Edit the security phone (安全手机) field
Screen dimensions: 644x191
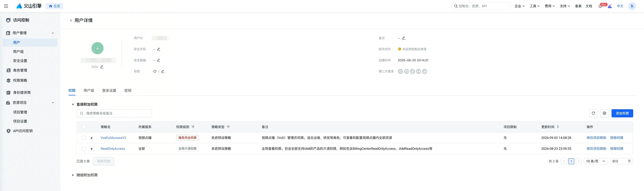click(x=159, y=49)
